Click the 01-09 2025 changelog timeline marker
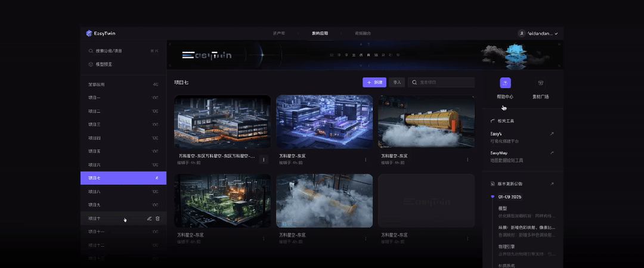Image resolution: width=644 pixels, height=268 pixels. point(493,197)
